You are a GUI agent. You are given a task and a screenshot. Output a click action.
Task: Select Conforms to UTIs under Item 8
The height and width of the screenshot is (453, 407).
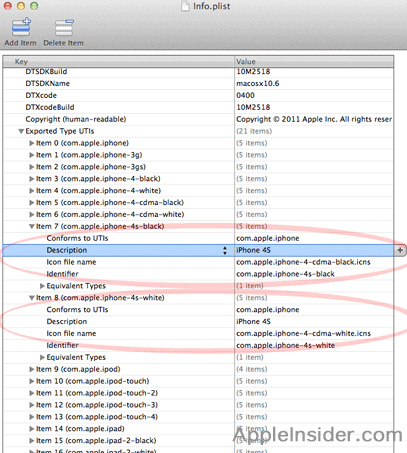coord(77,310)
